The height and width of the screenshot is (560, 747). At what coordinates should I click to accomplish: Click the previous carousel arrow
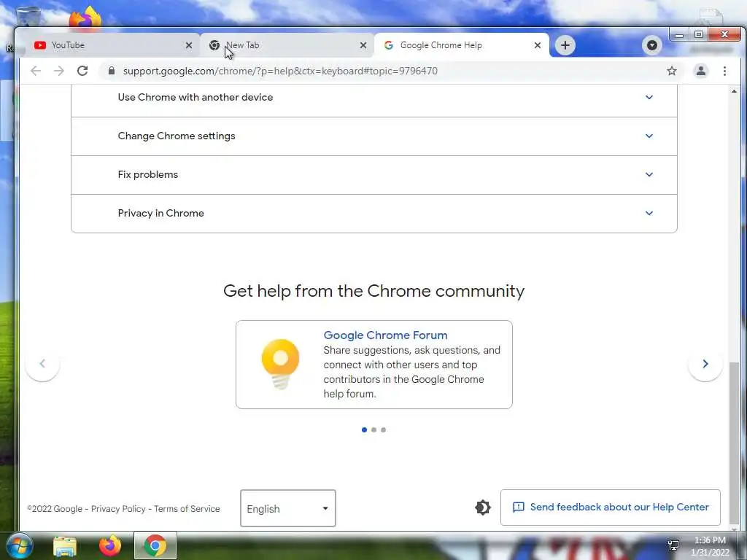pos(42,364)
